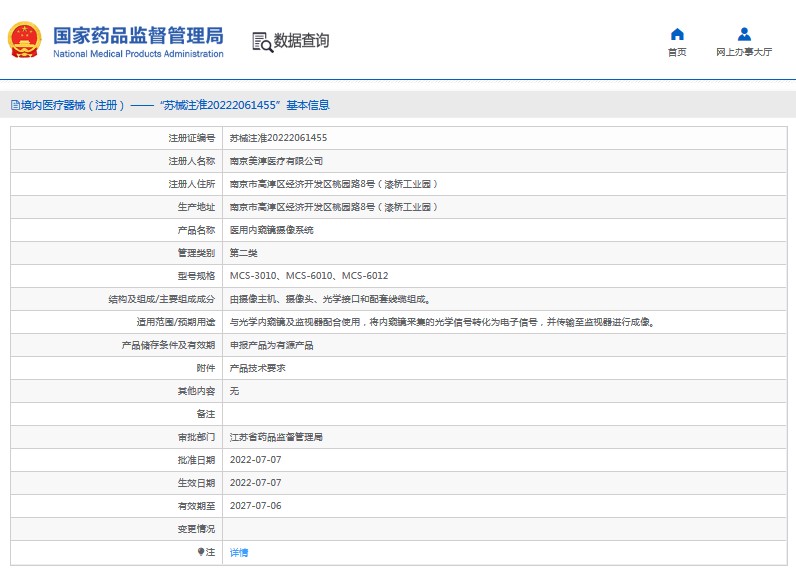This screenshot has width=796, height=571.
Task: Click the 国家药品监督管理局 site title
Action: [x=137, y=35]
